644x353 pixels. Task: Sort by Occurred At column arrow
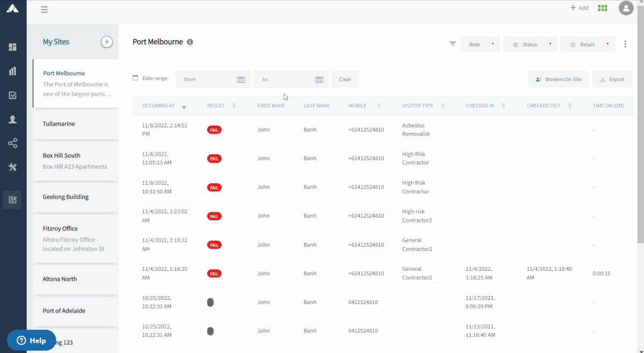[x=184, y=107]
